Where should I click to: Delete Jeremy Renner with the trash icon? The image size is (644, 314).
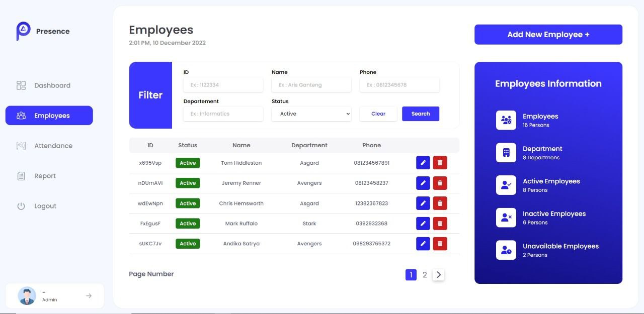pyautogui.click(x=440, y=182)
